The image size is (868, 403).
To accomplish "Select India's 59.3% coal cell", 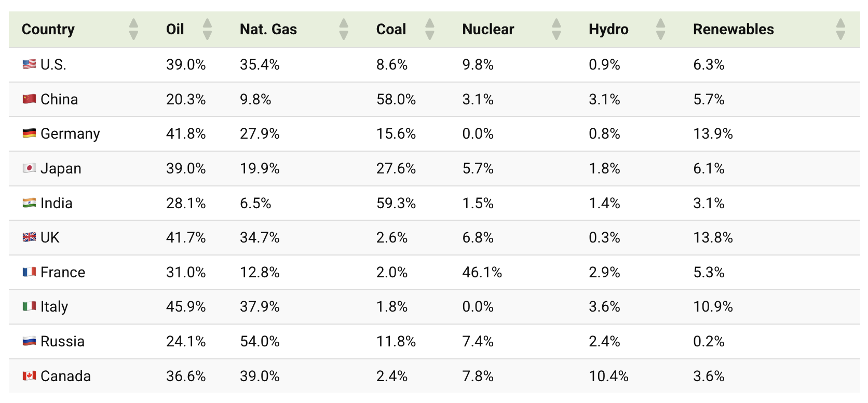I will point(396,203).
